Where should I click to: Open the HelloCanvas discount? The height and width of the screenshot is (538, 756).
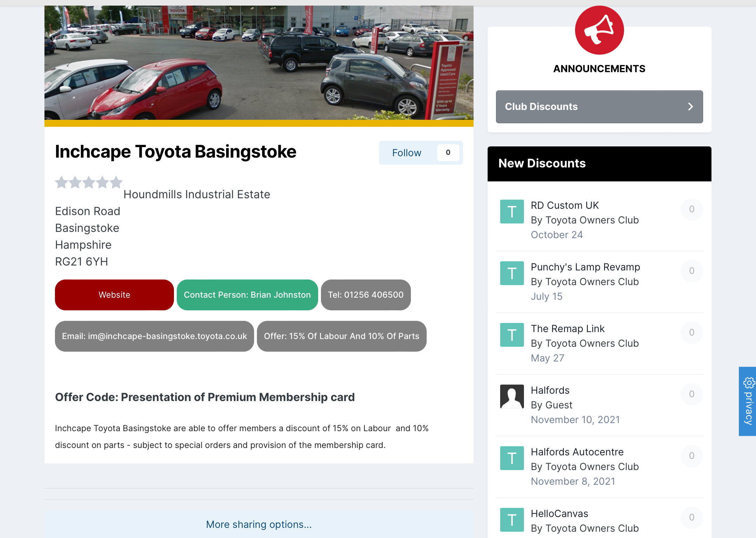coord(559,513)
